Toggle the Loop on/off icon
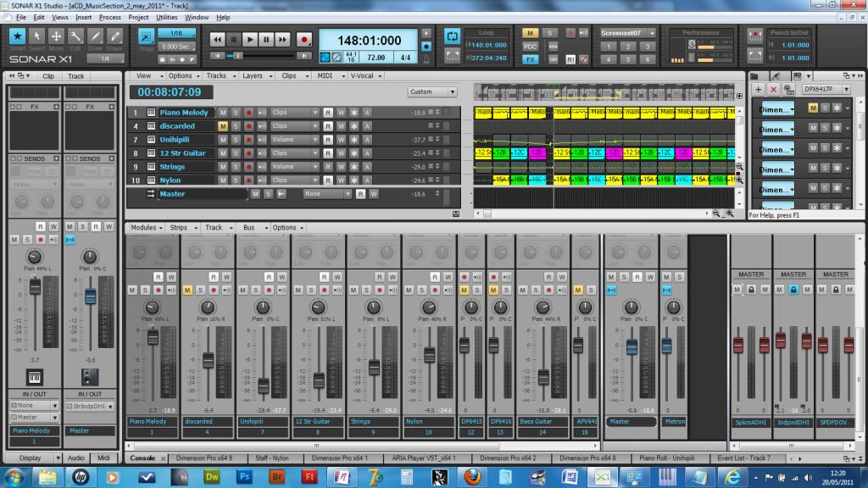The height and width of the screenshot is (488, 868). [452, 37]
